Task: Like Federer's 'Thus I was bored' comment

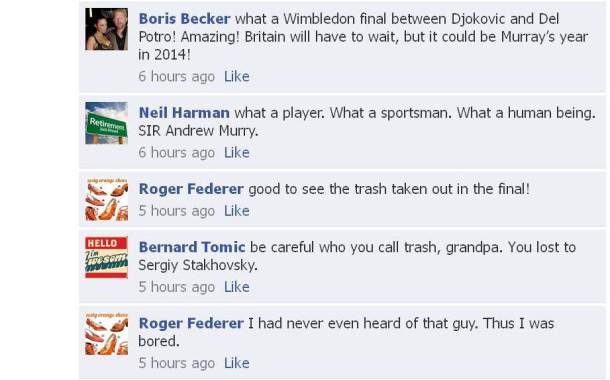Action: (237, 363)
